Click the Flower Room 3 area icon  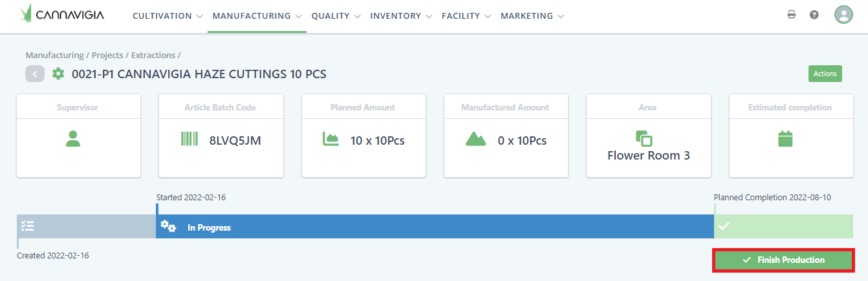click(x=644, y=138)
